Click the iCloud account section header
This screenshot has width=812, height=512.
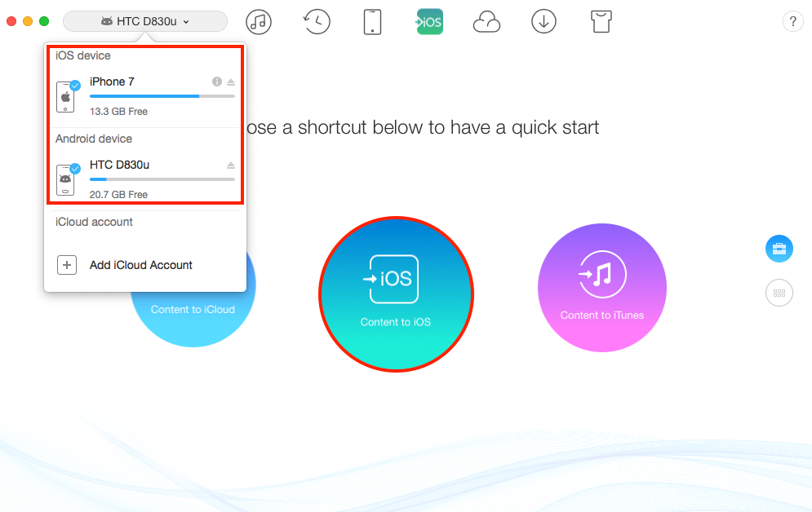(94, 222)
